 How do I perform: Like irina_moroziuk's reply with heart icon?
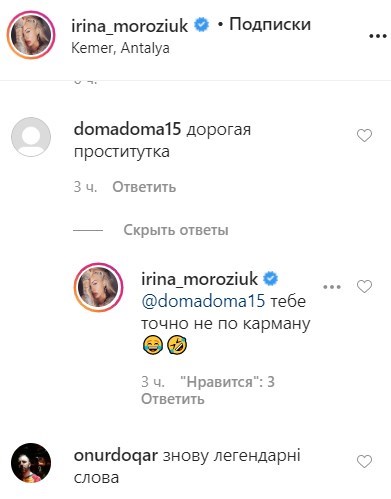(x=364, y=286)
